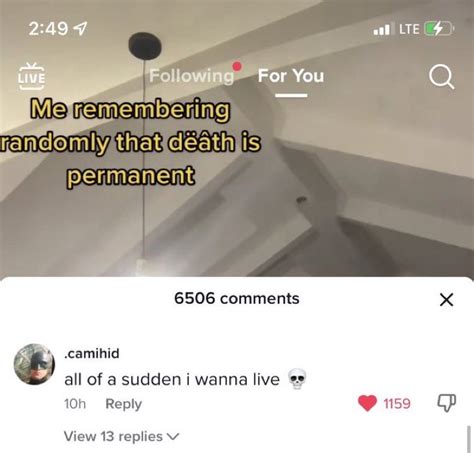The height and width of the screenshot is (453, 474).
Task: Expand View 13 replies
Action: coord(121,436)
